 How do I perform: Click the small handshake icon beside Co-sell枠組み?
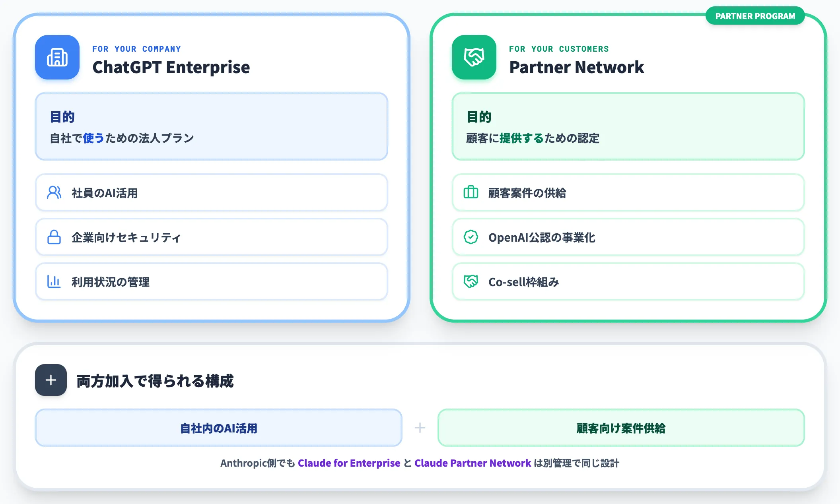click(471, 282)
